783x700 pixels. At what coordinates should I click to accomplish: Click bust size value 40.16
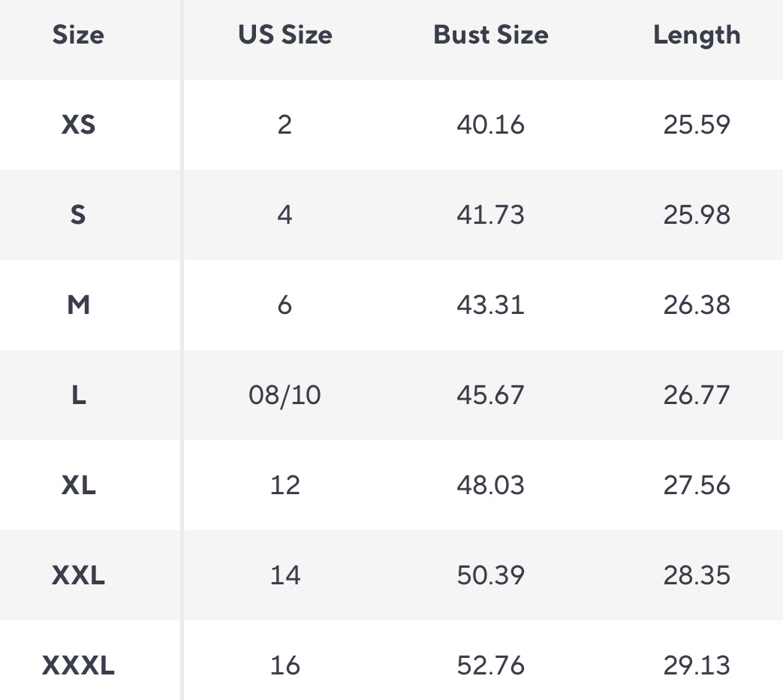pos(490,125)
